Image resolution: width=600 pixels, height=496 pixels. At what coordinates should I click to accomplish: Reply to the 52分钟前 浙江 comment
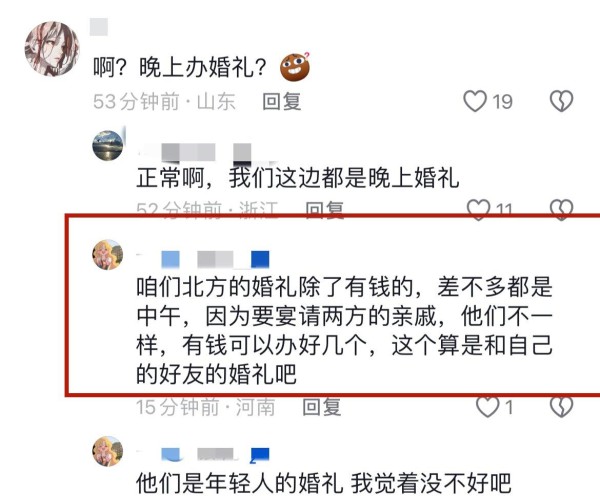coord(324,209)
